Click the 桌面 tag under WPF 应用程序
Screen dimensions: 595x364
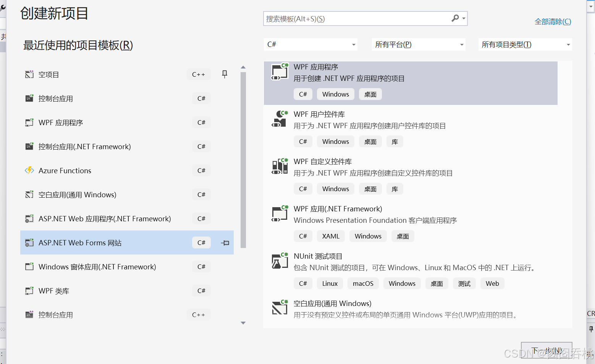pos(370,94)
